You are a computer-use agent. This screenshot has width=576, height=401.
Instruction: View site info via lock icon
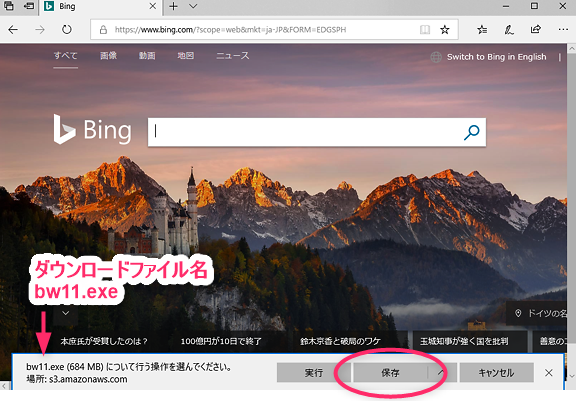click(x=103, y=29)
